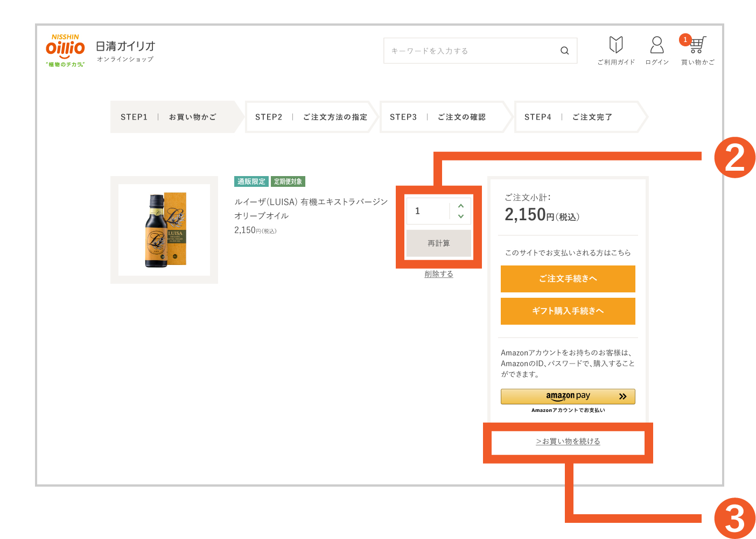The width and height of the screenshot is (756, 539).
Task: Click the 2,150円 subtotal amount
Action: pyautogui.click(x=542, y=215)
